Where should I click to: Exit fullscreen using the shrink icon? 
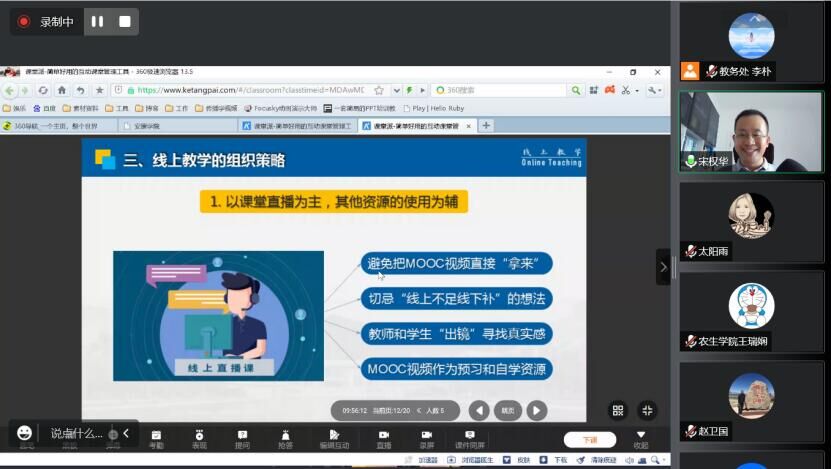[647, 410]
